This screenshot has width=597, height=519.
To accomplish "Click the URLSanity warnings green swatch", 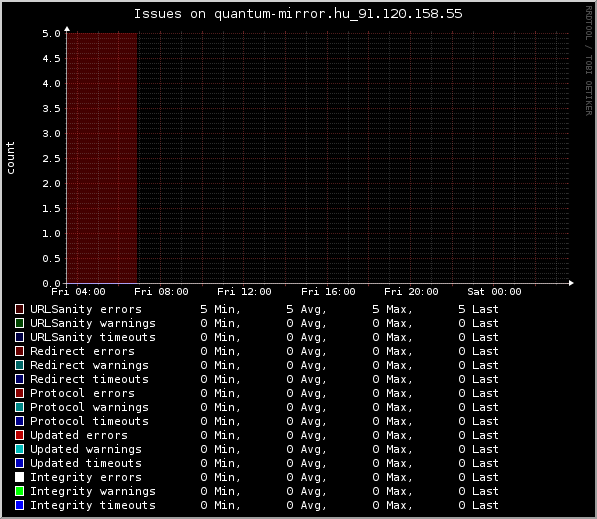I will click(19, 323).
